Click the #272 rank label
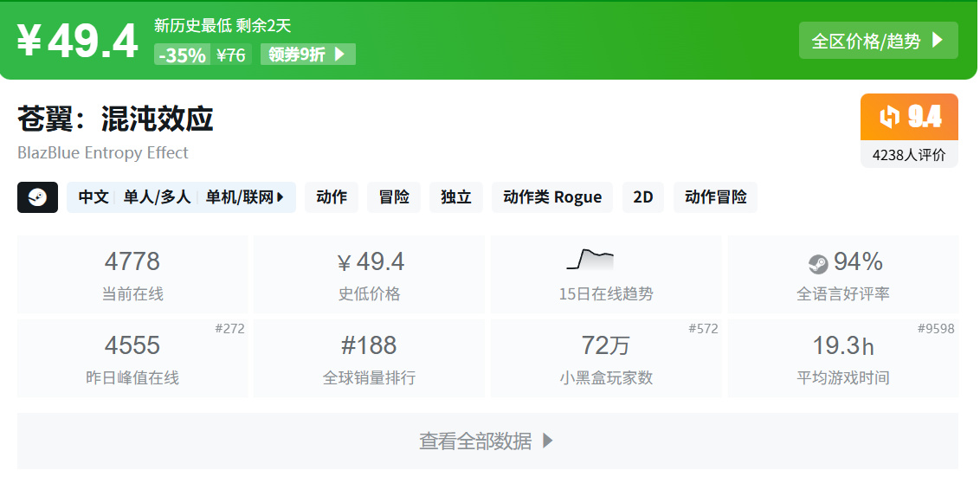 (230, 329)
